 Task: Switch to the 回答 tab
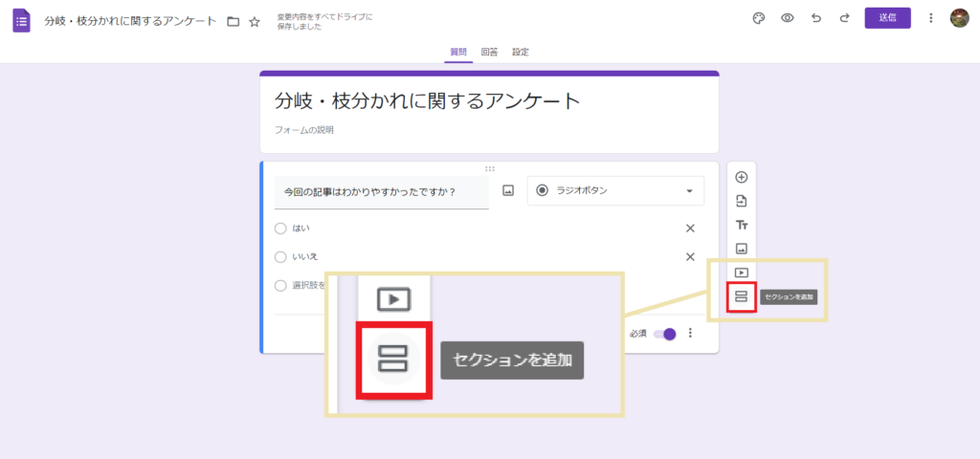coord(489,53)
